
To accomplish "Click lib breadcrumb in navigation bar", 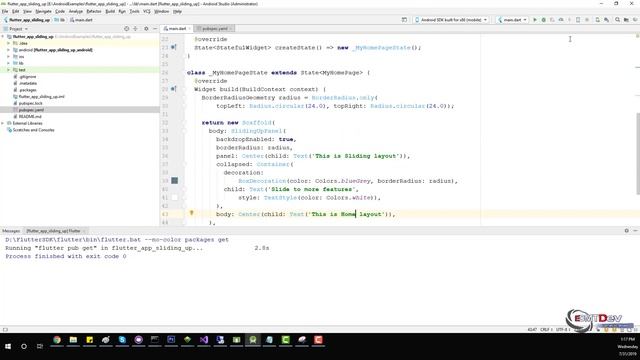I will (x=60, y=20).
